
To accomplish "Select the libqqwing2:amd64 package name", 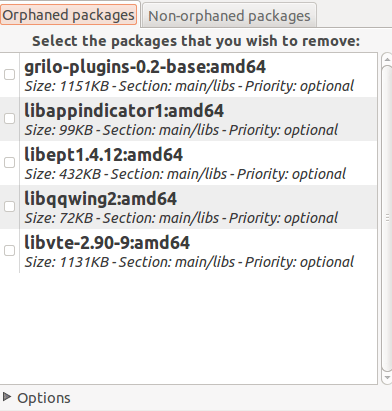I will point(101,199).
